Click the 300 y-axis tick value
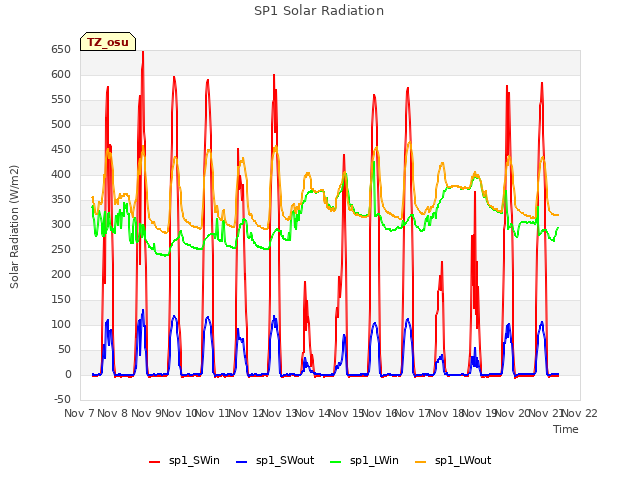Image resolution: width=640 pixels, height=480 pixels. pyautogui.click(x=61, y=224)
